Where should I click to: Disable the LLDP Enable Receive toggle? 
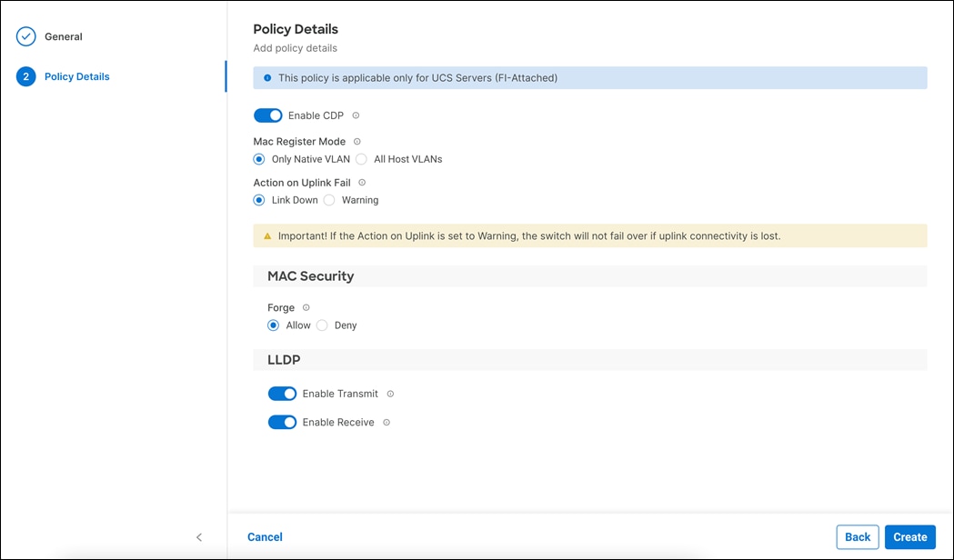[283, 422]
